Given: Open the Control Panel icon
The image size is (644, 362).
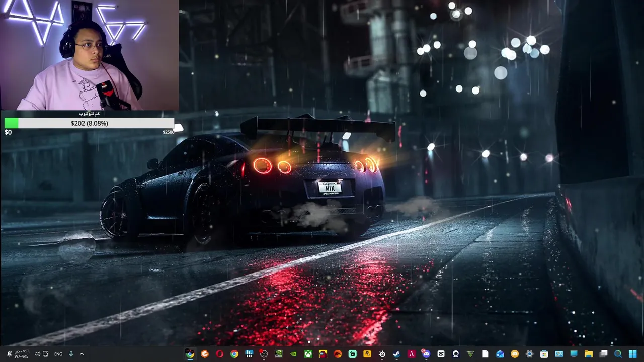Looking at the screenshot, I should click(x=559, y=354).
